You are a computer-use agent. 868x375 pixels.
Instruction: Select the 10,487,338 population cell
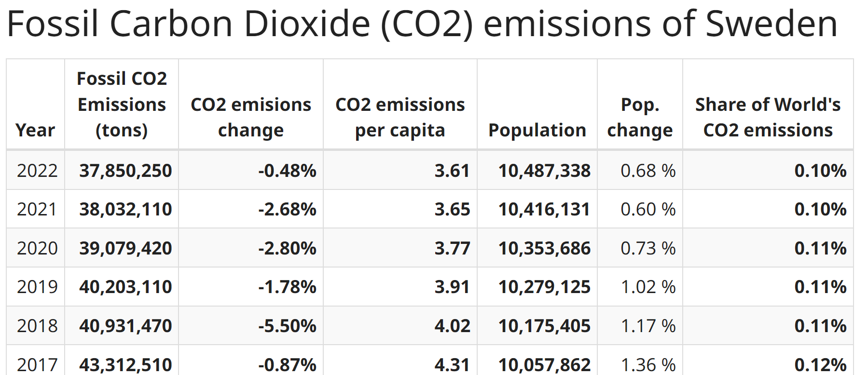coord(544,171)
